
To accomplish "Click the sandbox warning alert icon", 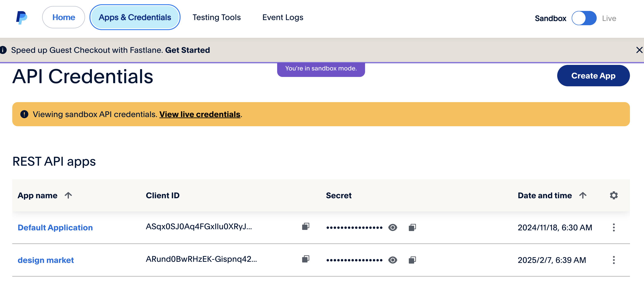I will [x=24, y=114].
